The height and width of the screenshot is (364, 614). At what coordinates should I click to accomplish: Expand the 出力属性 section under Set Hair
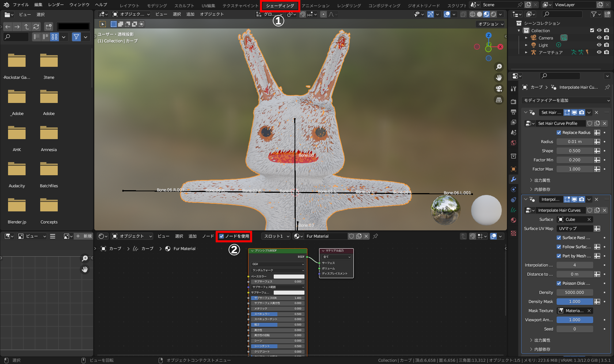click(542, 180)
